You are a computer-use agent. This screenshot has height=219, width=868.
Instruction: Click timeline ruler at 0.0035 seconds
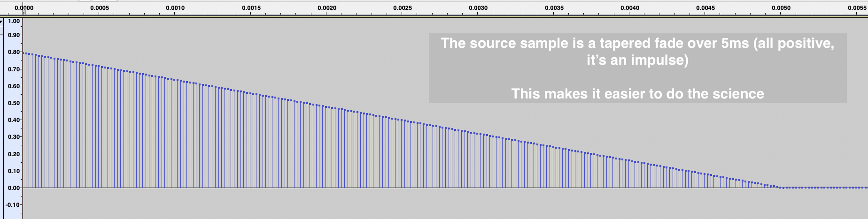[554, 8]
